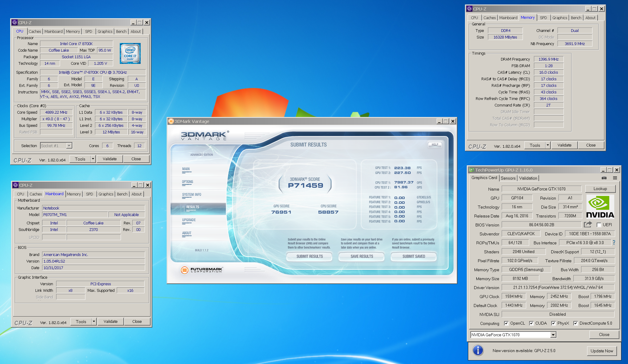The image size is (628, 364).
Task: Open the Validation tab in GPU-Z
Action: [528, 178]
